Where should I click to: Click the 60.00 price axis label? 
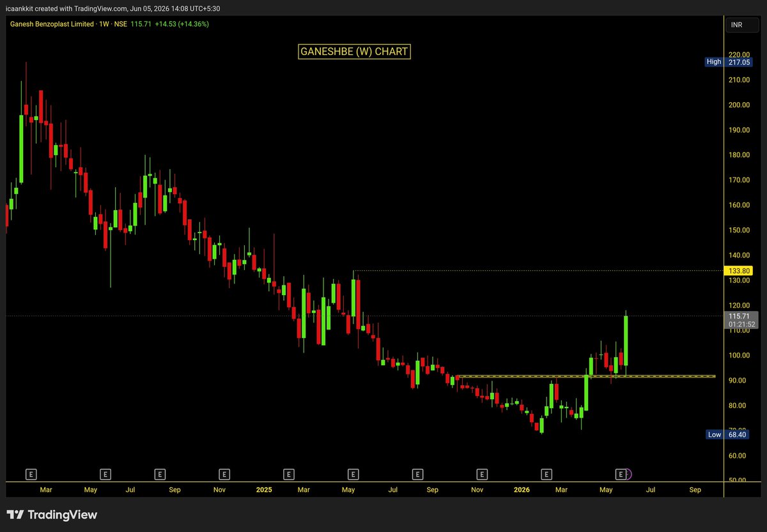738,455
